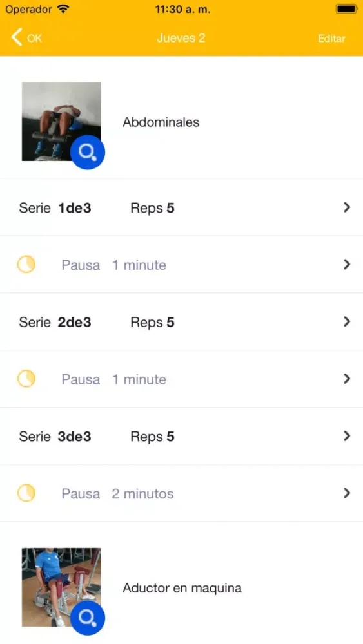This screenshot has width=363, height=644.
Task: Open second Pausa 1 minute chevron
Action: [x=347, y=379]
